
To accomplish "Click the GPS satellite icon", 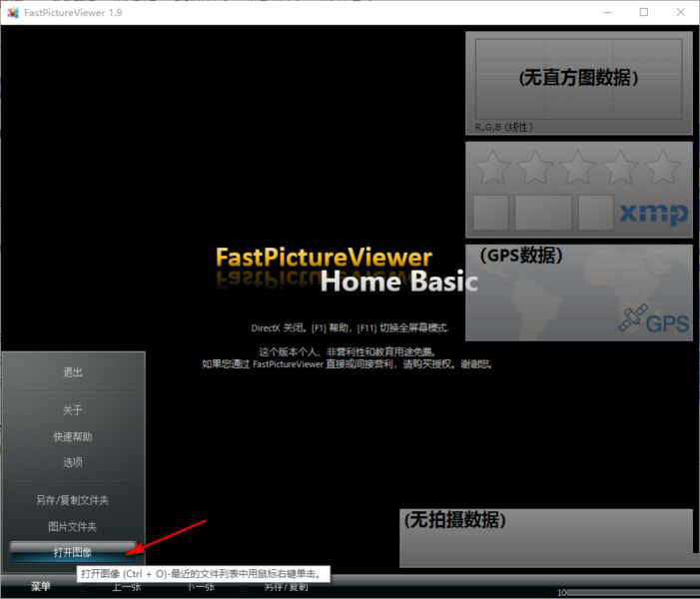I will click(x=633, y=317).
